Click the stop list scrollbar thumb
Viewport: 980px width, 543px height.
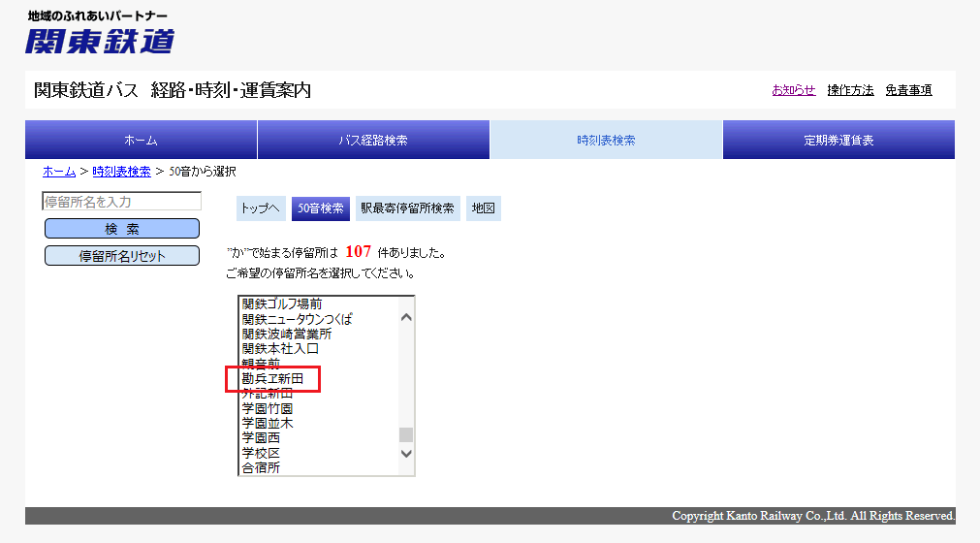tap(406, 434)
